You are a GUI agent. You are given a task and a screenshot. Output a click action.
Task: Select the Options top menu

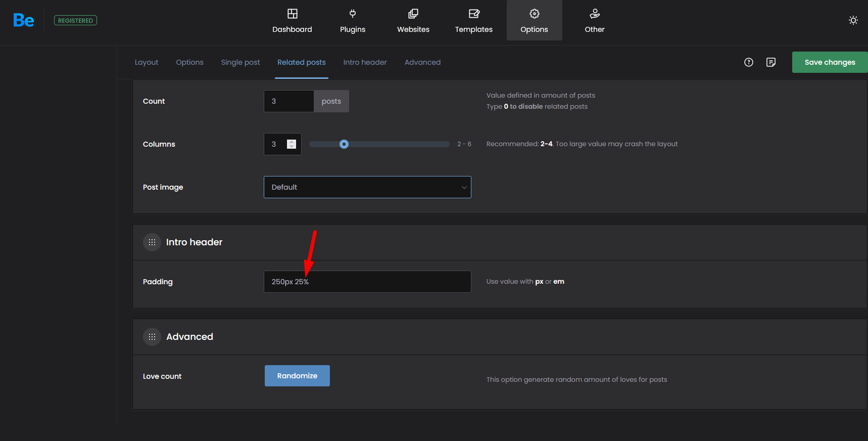click(x=535, y=21)
